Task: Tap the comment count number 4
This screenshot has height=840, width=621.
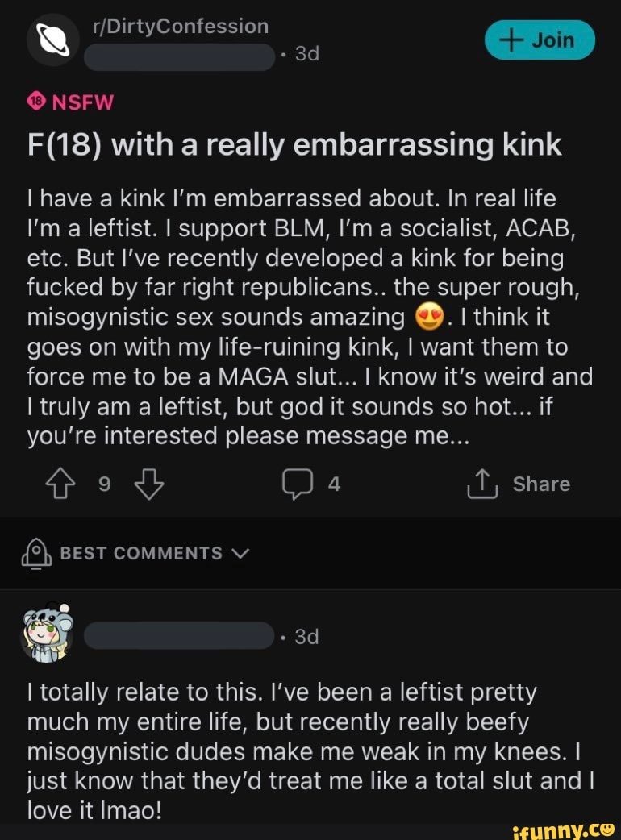Action: 334,484
